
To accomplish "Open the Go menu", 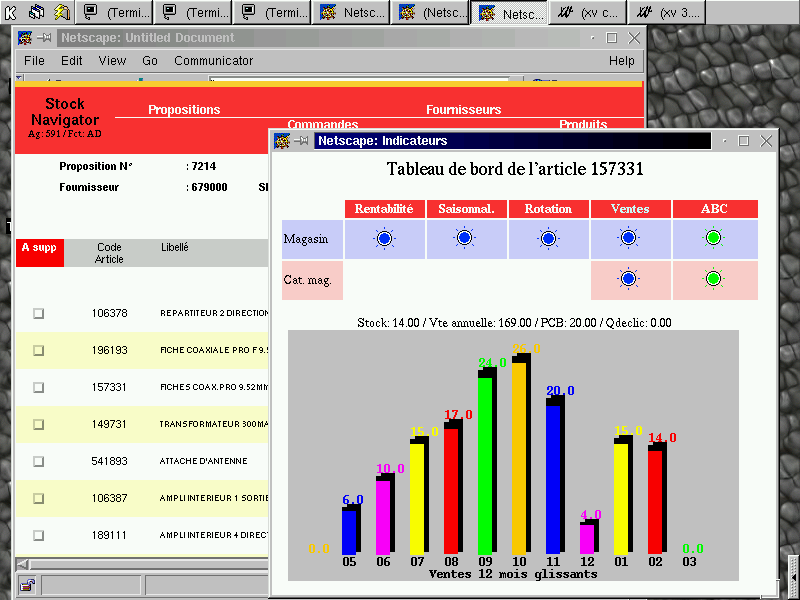I will (150, 61).
